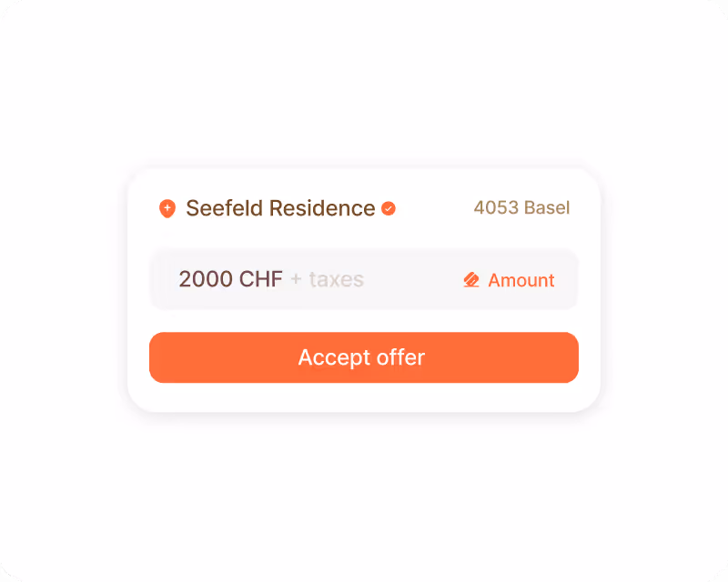Select the Seefeld Residence title

pos(280,208)
